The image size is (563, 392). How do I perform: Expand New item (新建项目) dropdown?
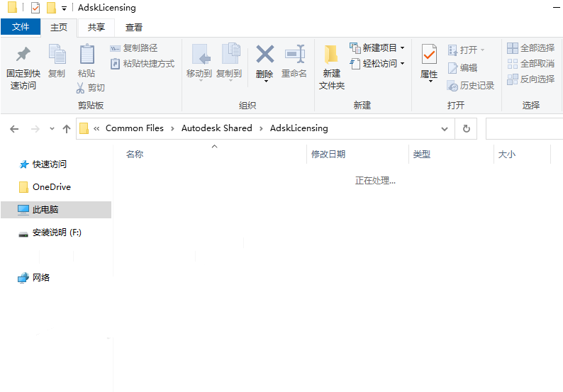point(403,47)
